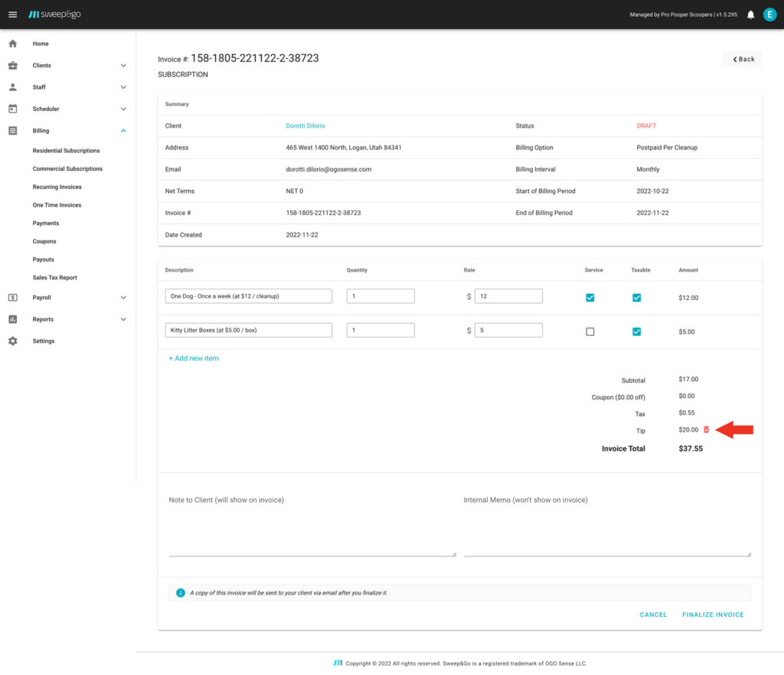Add a new invoice item
The image size is (784, 675).
[x=194, y=358]
